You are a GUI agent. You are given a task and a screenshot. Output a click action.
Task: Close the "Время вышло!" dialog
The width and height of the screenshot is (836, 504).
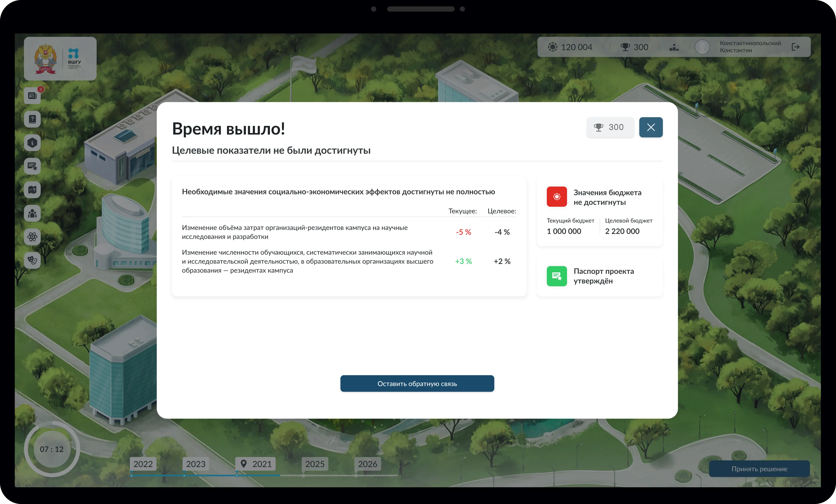click(x=650, y=127)
